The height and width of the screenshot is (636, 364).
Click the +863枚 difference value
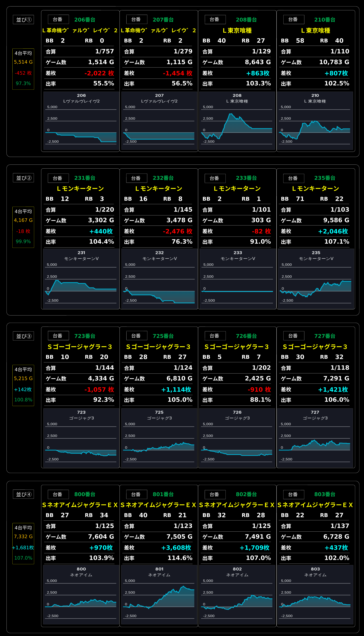tap(258, 73)
